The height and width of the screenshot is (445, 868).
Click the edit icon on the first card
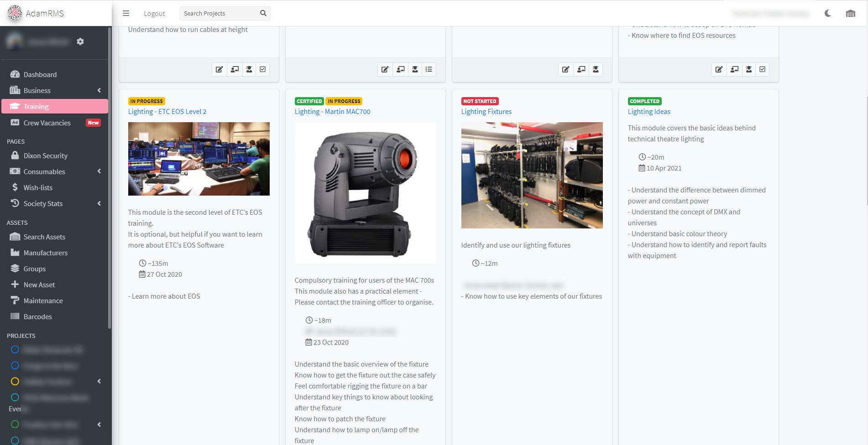[219, 69]
